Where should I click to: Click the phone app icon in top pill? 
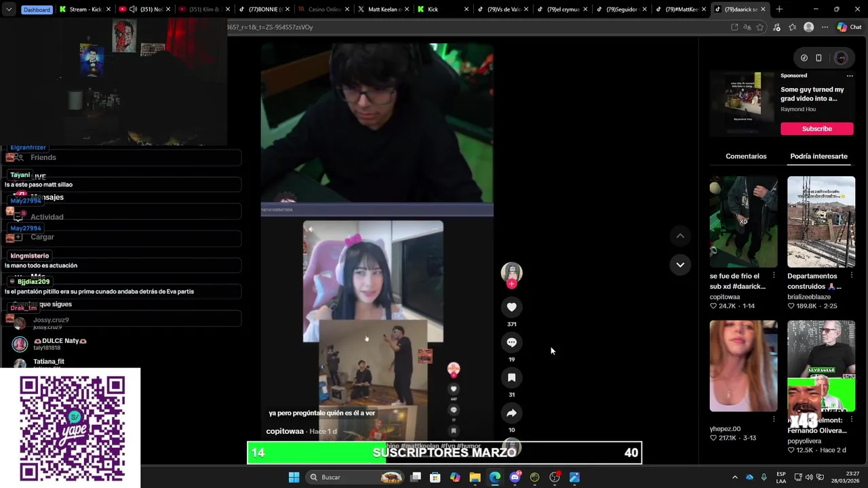(x=818, y=58)
